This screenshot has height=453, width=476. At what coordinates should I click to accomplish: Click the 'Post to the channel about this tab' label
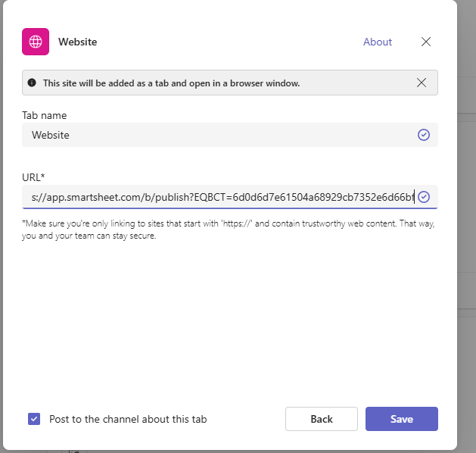click(127, 419)
